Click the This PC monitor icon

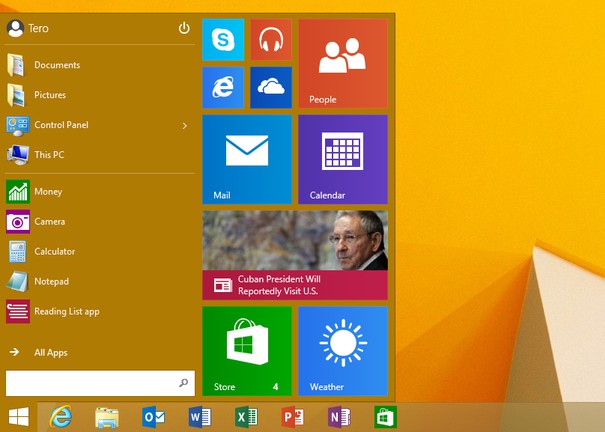click(x=18, y=155)
